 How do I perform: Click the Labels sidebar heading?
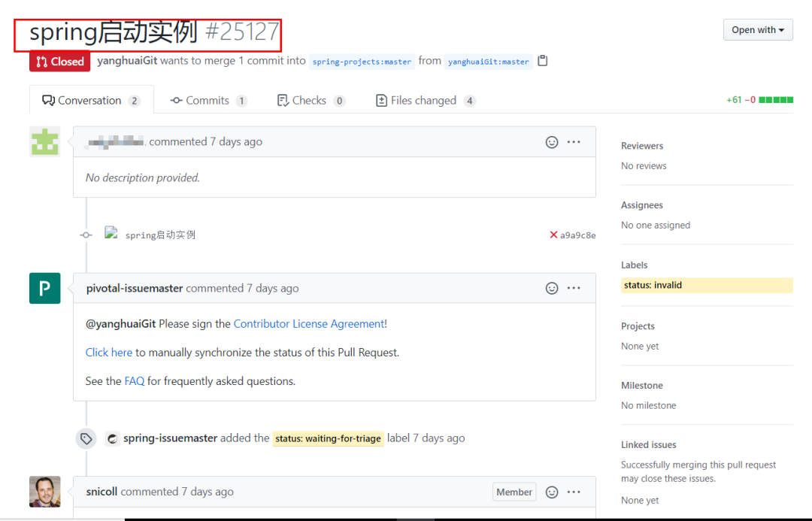635,265
